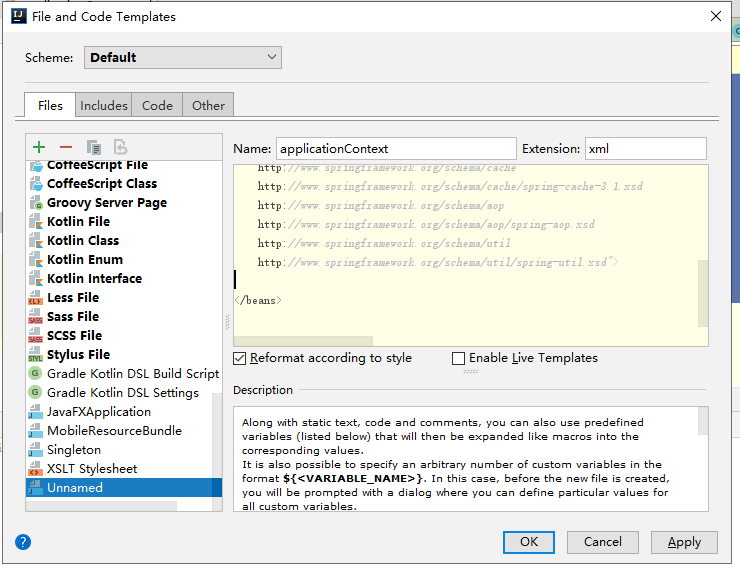Click the Gradle Kotlin DSL Build Script icon
The height and width of the screenshot is (575, 740).
(x=35, y=373)
